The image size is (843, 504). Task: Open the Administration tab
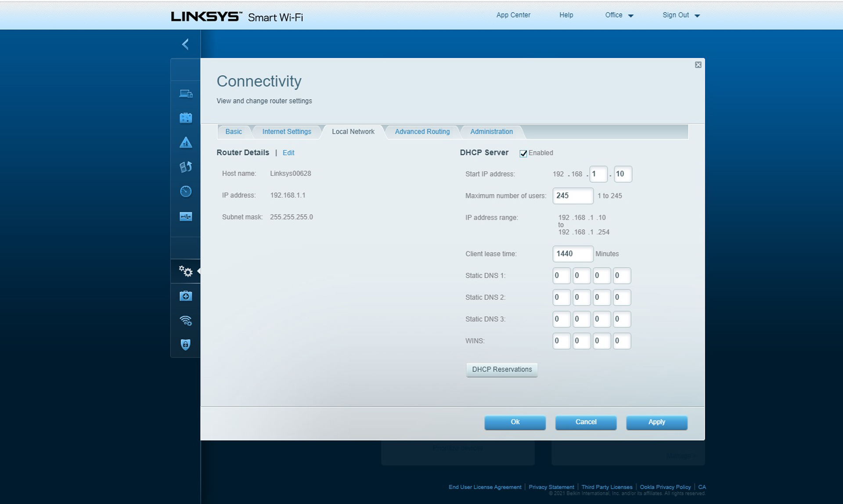(x=491, y=132)
